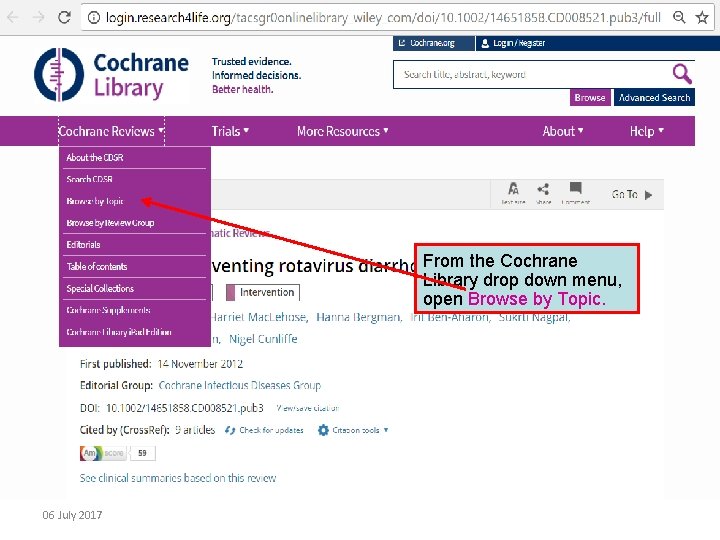Image resolution: width=720 pixels, height=540 pixels.
Task: Select Browse by Topic menu item
Action: 133,201
